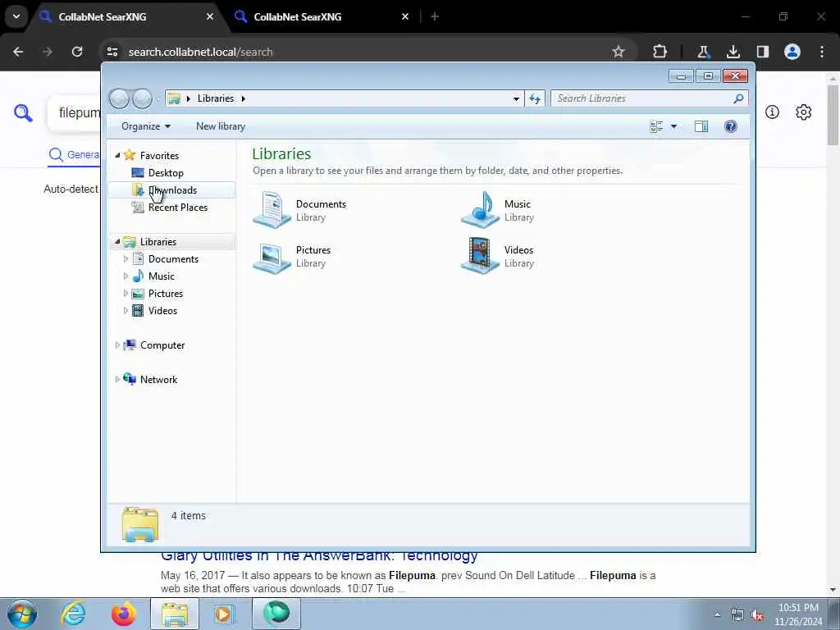This screenshot has height=630, width=840.
Task: Open Glary Utilities AnswerBank result link
Action: (319, 555)
